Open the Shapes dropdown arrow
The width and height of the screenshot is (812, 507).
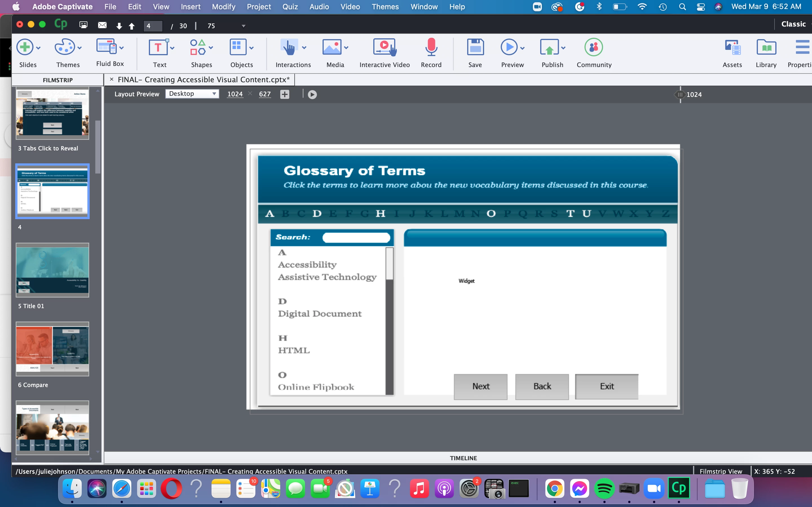pyautogui.click(x=211, y=48)
